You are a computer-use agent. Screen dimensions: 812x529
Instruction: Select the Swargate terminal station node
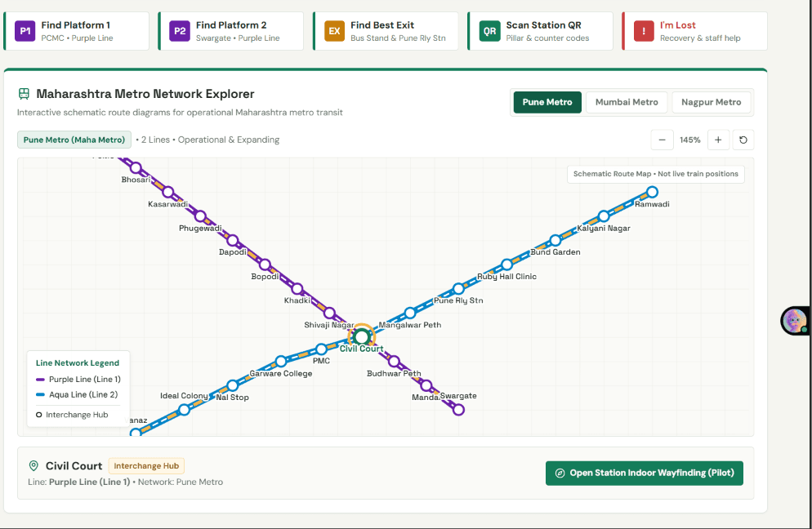click(x=458, y=410)
